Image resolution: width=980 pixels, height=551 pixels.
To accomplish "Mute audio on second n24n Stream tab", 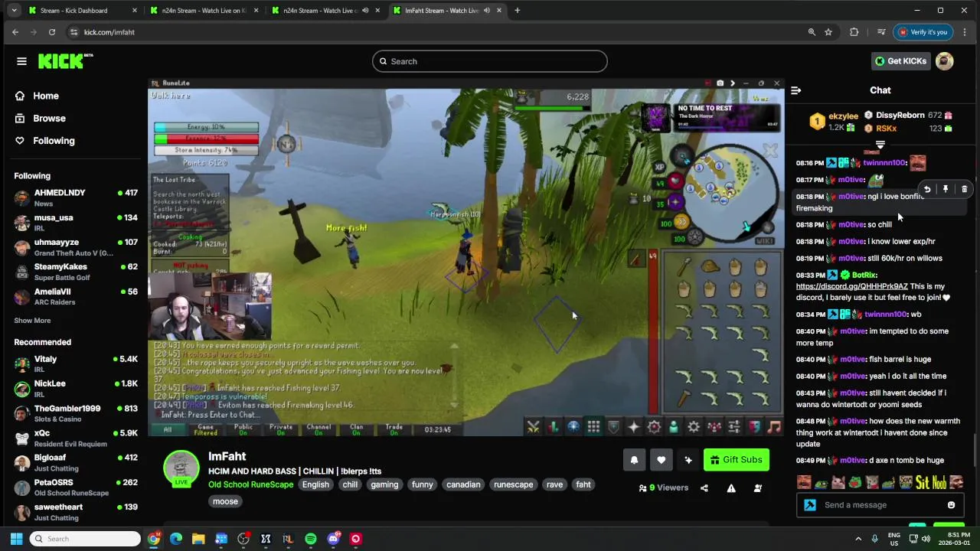I will click(364, 11).
